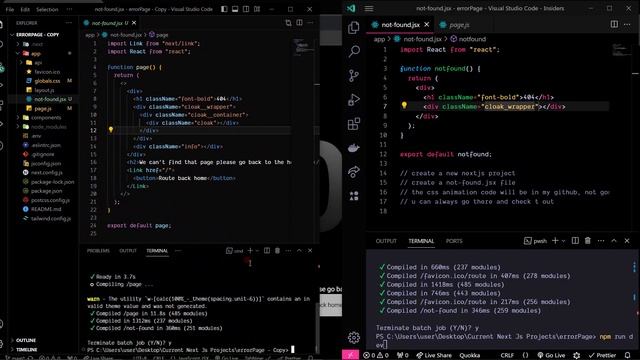Expand TIMELINE section in left sidebar
Screen dimensions: 640x360
[x=27, y=350]
